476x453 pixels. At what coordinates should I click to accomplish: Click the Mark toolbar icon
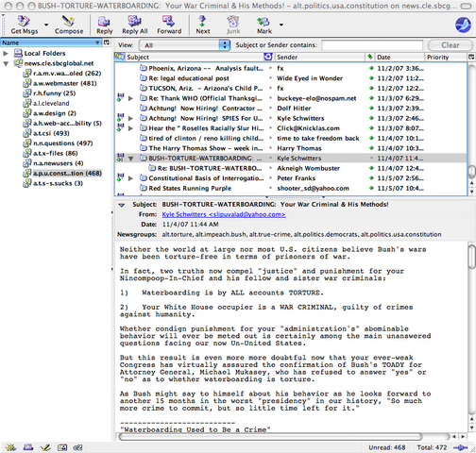[263, 25]
